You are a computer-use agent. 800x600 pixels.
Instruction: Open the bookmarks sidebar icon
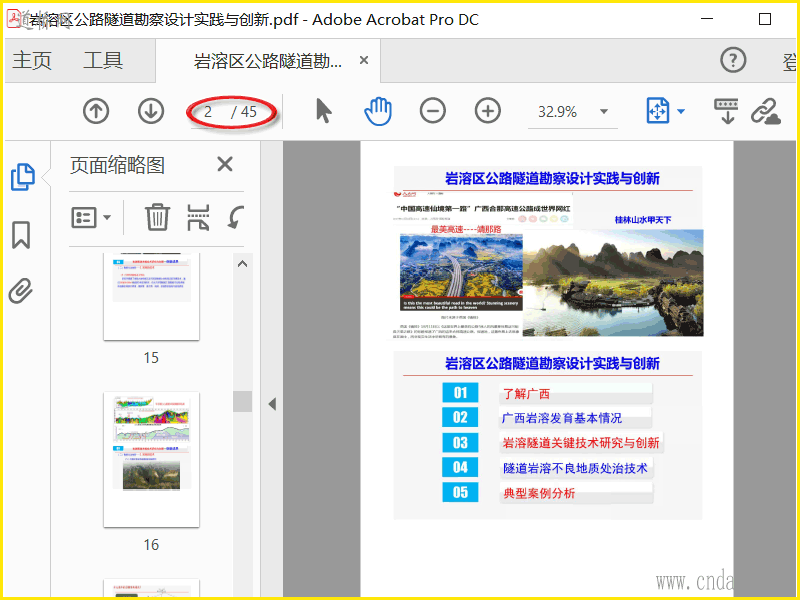[21, 235]
